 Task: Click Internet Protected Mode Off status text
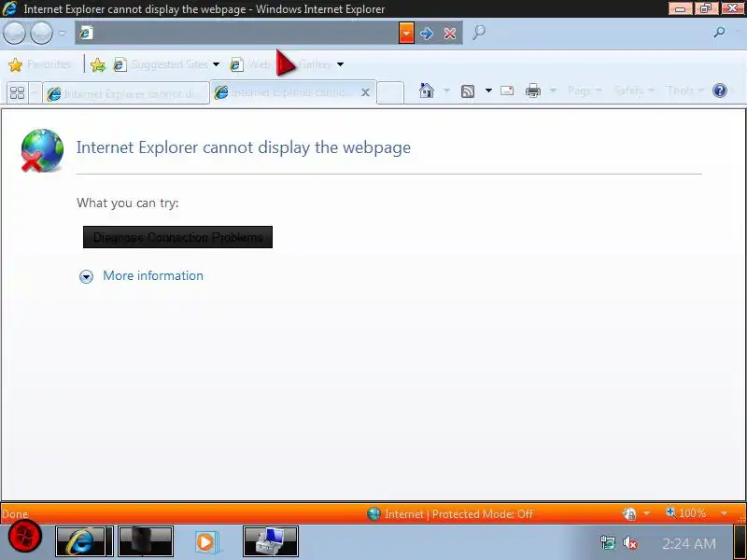(x=458, y=514)
